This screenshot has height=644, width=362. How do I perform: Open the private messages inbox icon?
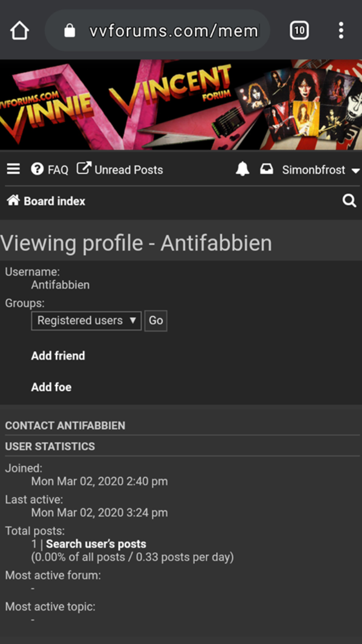[266, 170]
